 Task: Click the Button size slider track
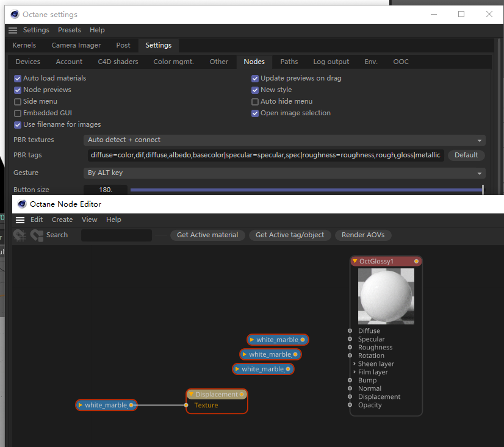click(x=307, y=190)
